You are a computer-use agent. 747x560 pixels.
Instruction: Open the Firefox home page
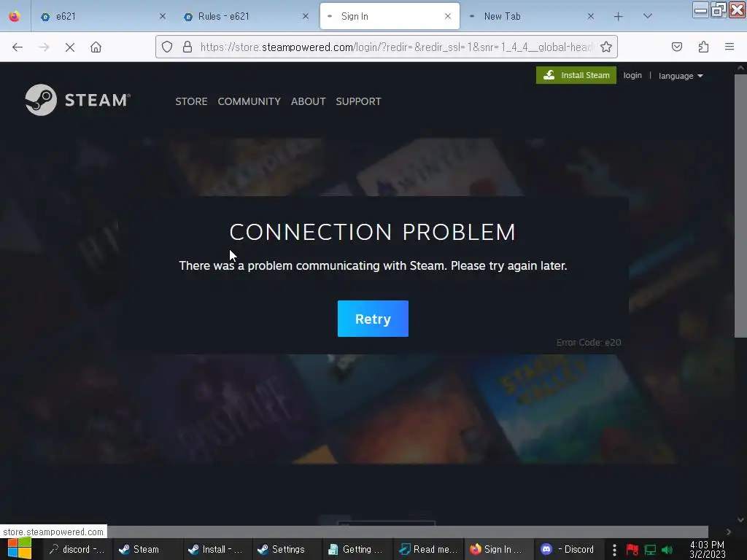point(96,47)
